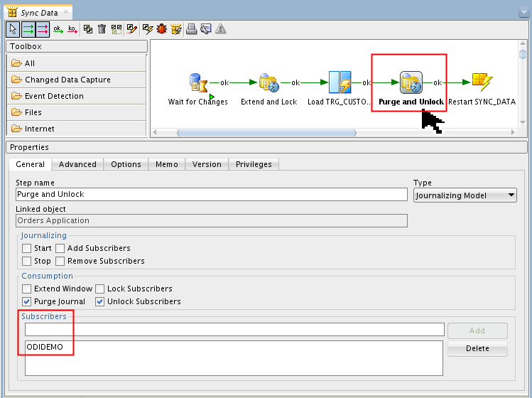
Task: Click the wrench properties icon
Action: (x=205, y=29)
